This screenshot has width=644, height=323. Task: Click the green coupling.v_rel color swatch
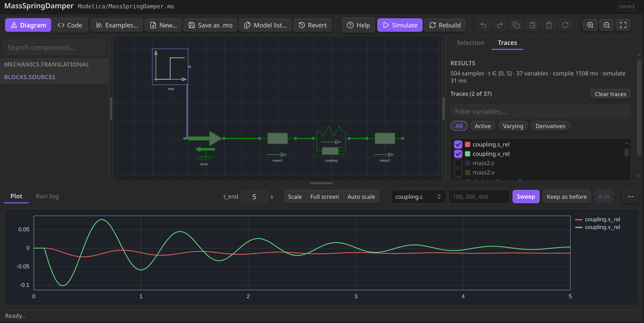[x=467, y=154]
